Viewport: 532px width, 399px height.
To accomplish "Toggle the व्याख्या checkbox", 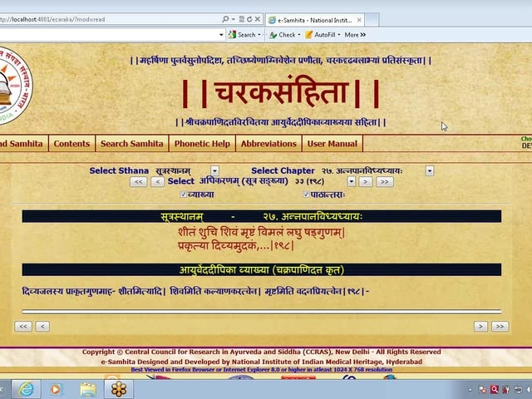I will pos(184,194).
